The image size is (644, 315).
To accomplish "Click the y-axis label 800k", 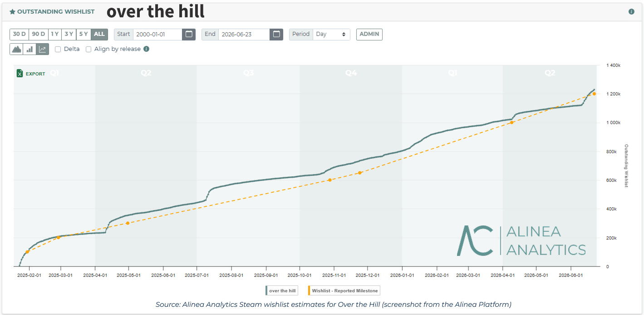I will point(611,151).
